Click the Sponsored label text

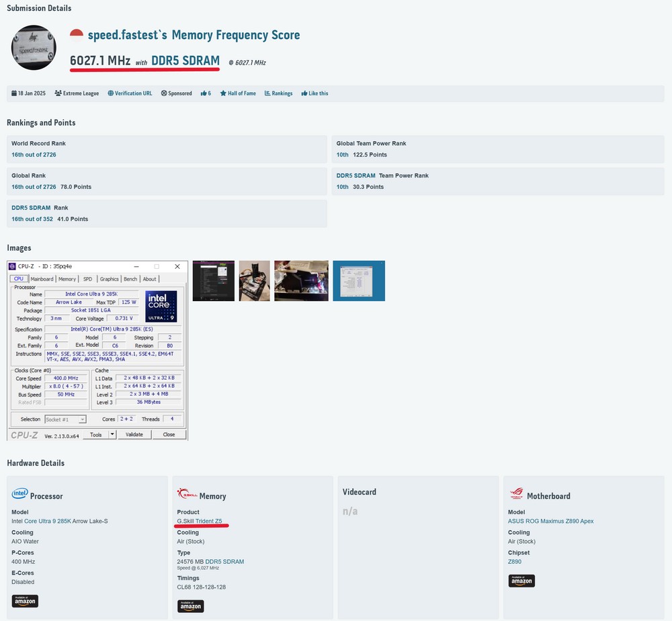(180, 93)
